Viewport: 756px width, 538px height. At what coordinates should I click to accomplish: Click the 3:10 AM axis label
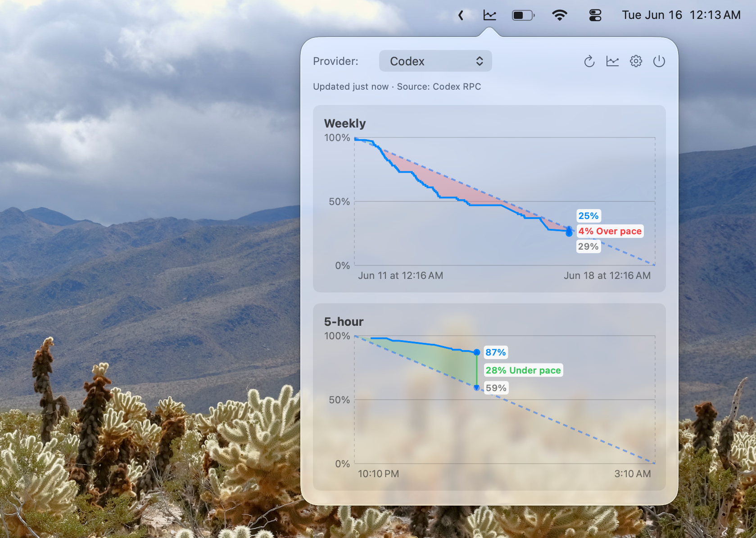coord(633,474)
